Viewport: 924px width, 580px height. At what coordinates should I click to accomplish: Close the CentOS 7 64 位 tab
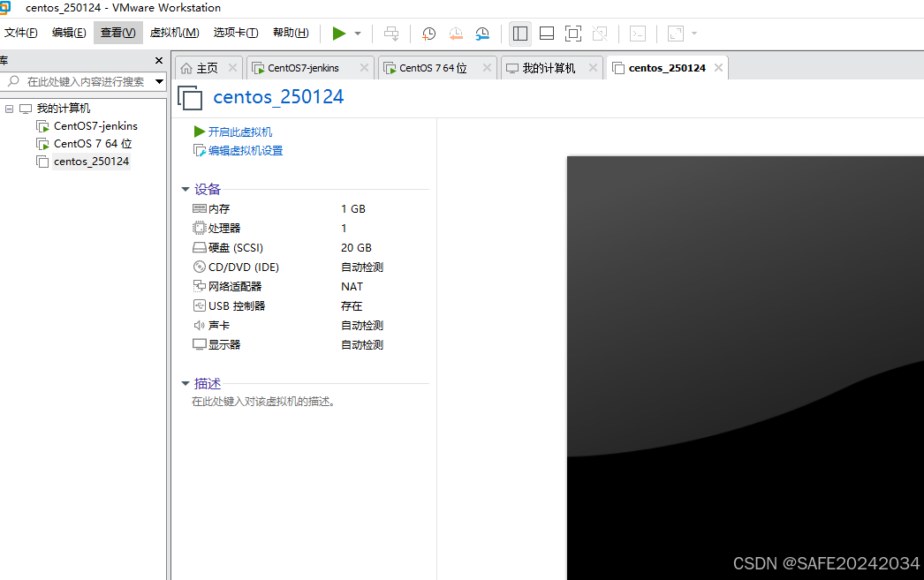pyautogui.click(x=487, y=68)
